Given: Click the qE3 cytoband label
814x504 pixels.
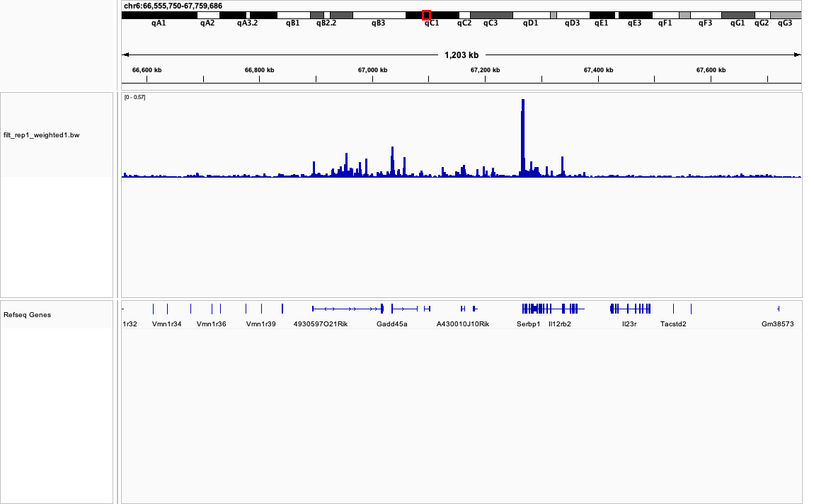Looking at the screenshot, I should 634,23.
